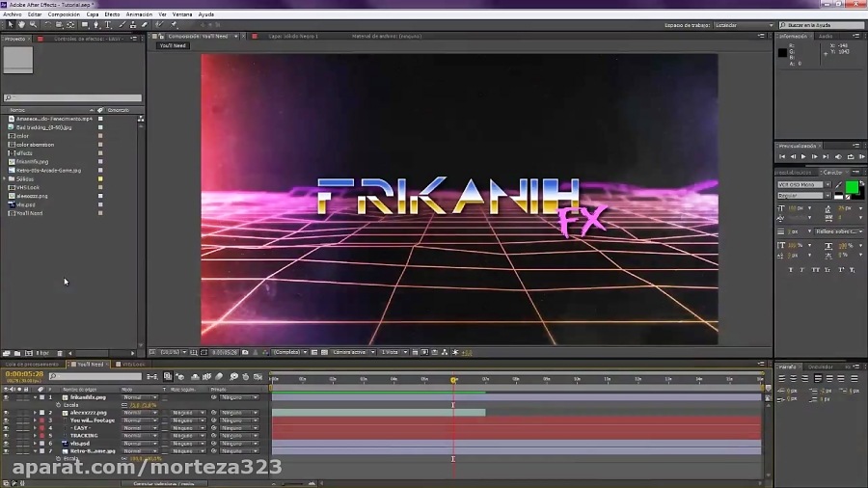Enable Faux Bold text style
868x488 pixels.
coord(791,270)
